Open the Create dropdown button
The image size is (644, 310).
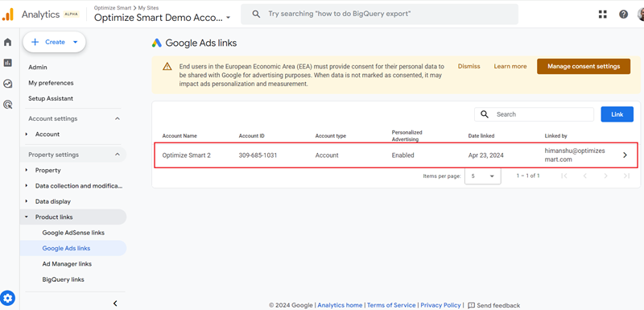[54, 42]
